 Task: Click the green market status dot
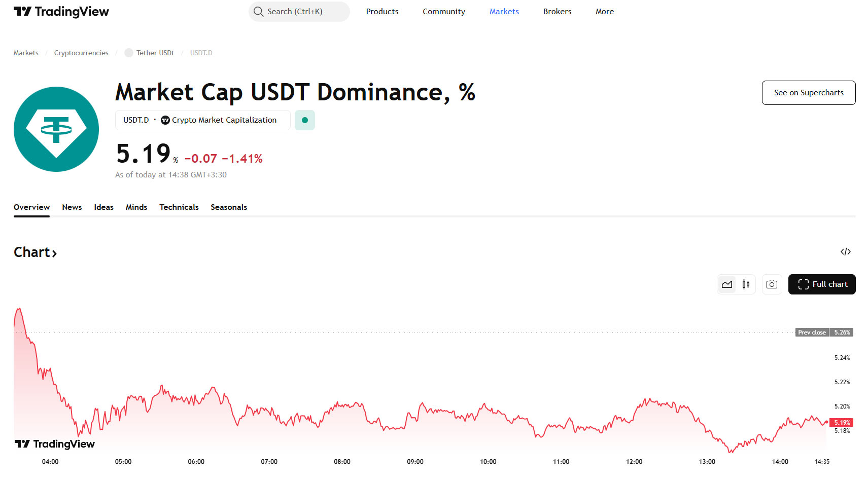pyautogui.click(x=305, y=120)
